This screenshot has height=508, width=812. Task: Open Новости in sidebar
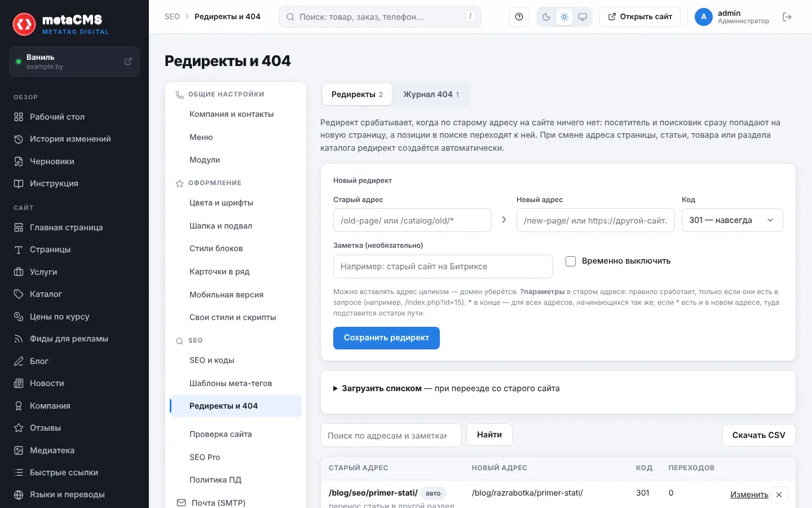[x=74, y=383]
